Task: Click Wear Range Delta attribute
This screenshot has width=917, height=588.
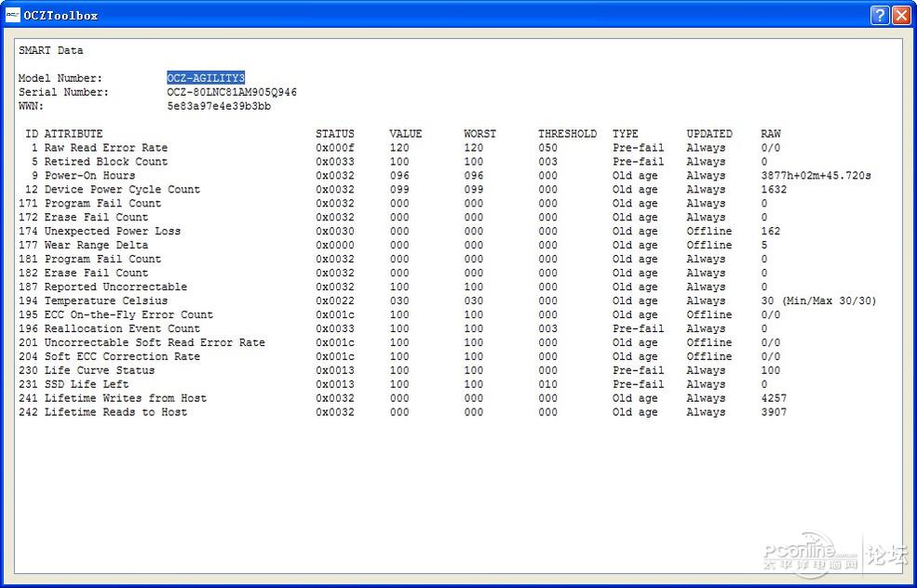Action: point(97,246)
